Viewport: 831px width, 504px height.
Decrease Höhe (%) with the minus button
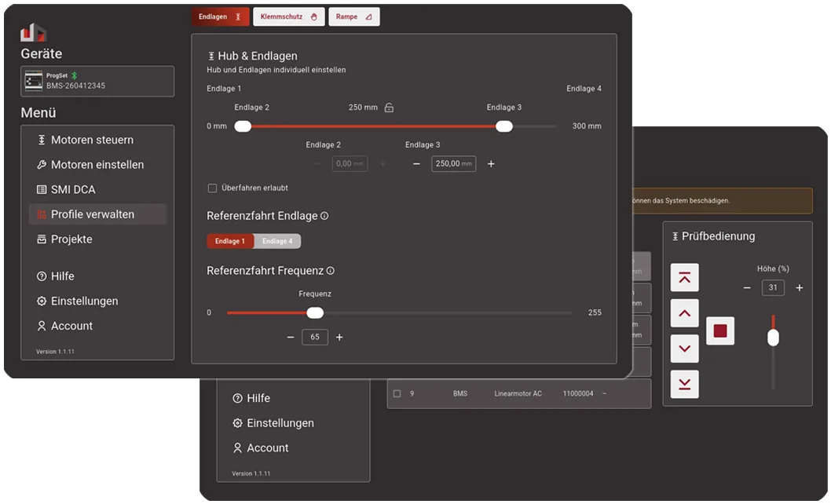(747, 288)
